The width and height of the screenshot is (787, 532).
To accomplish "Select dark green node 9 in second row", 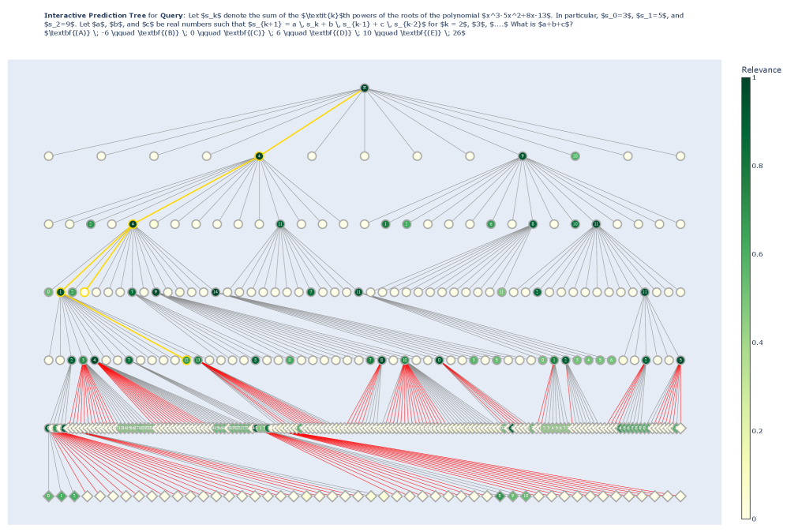I will coord(523,156).
